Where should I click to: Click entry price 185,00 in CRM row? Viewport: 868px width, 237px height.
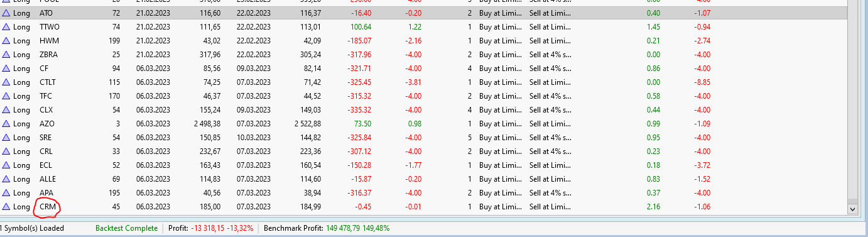point(210,207)
